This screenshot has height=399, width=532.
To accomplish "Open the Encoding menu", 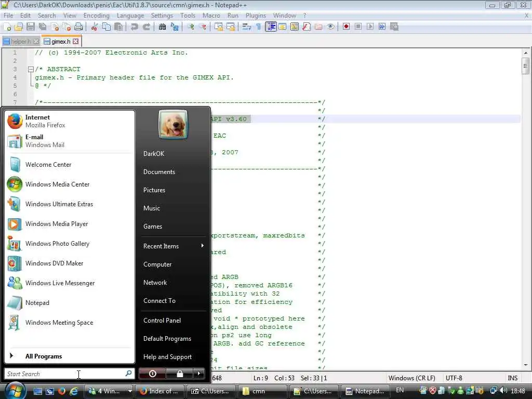I will 96,16.
